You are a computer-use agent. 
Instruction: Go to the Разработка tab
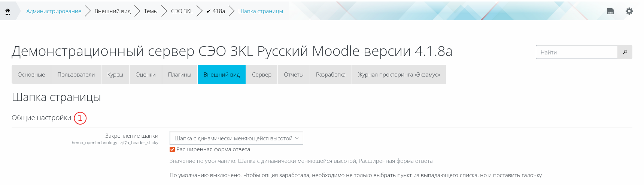pyautogui.click(x=331, y=74)
